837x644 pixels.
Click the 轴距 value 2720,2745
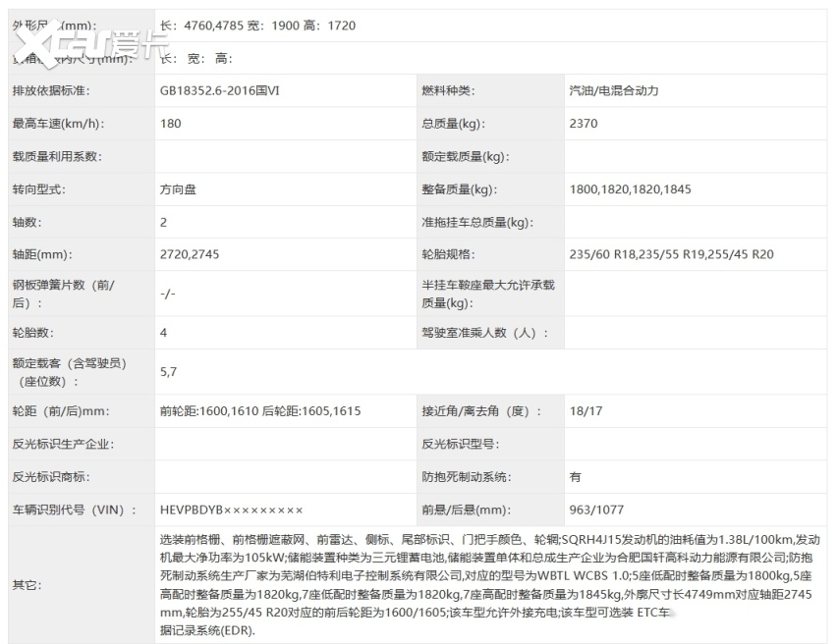189,254
